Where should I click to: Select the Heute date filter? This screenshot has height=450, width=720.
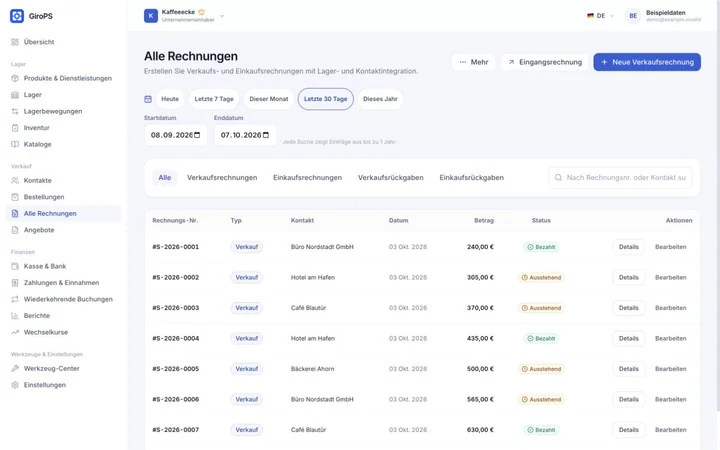pyautogui.click(x=170, y=99)
